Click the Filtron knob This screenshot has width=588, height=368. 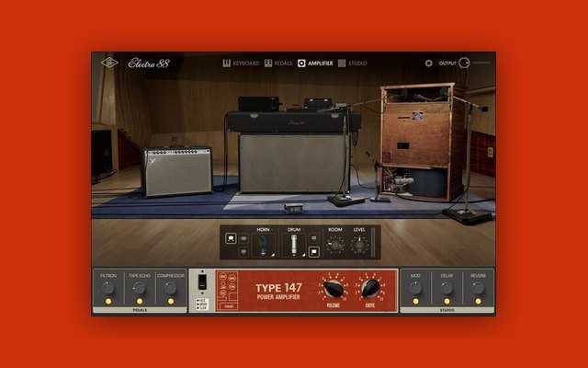(x=108, y=288)
